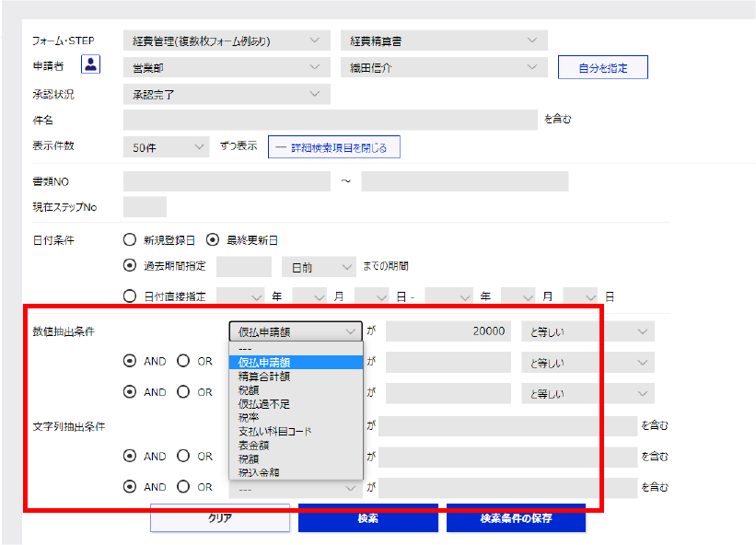Click the applicant person icon
This screenshot has height=545, width=756.
pyautogui.click(x=91, y=66)
